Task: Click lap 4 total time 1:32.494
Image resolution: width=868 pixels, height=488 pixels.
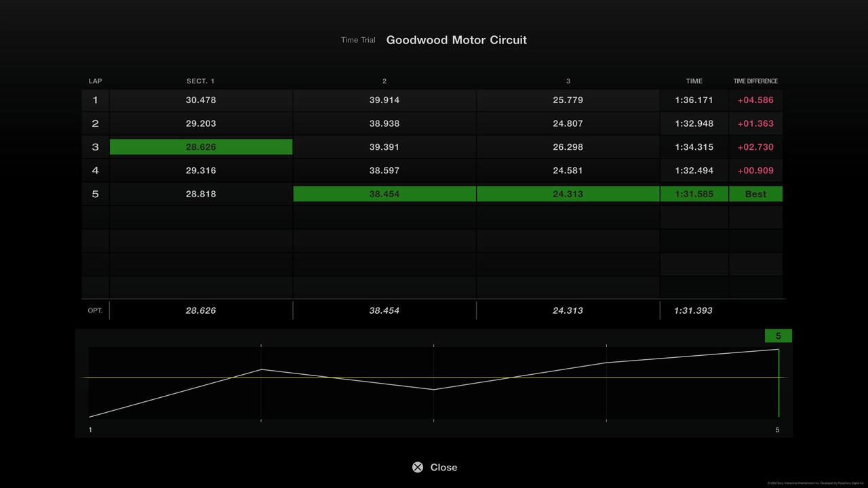Action: coord(694,170)
